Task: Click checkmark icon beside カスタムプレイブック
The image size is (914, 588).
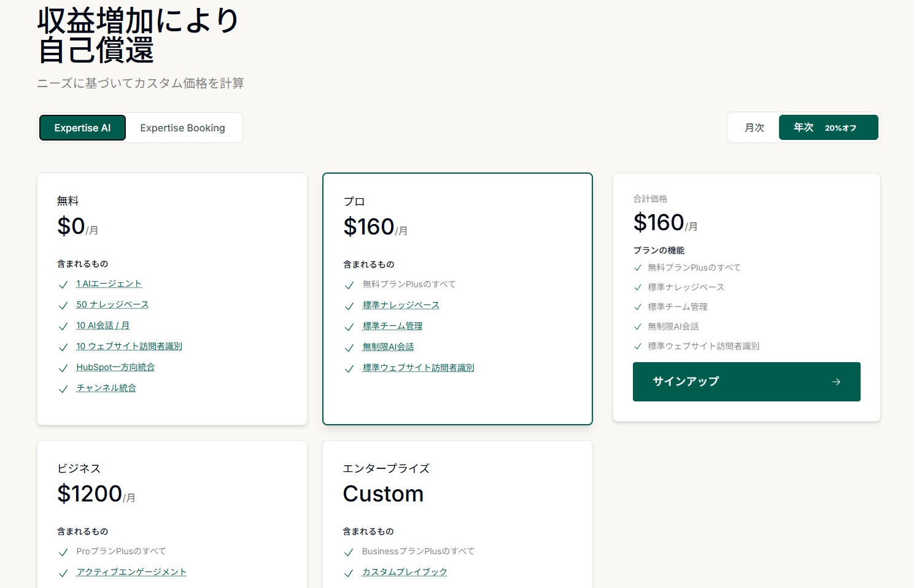Action: (349, 573)
